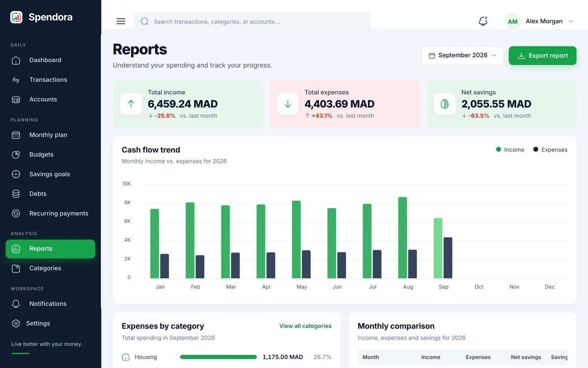The image size is (588, 368).
Task: Open Settings label at sidebar bottom
Action: (x=38, y=323)
